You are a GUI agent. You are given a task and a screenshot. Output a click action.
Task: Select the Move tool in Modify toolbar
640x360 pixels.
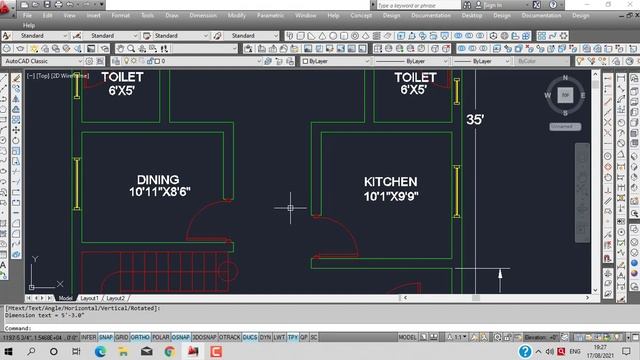16,130
